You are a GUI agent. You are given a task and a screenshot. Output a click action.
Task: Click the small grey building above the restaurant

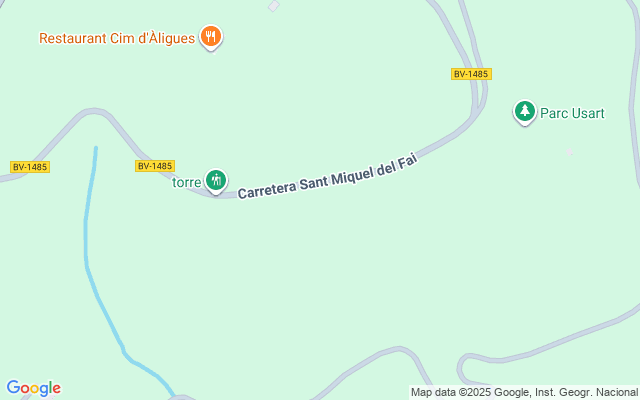(274, 6)
